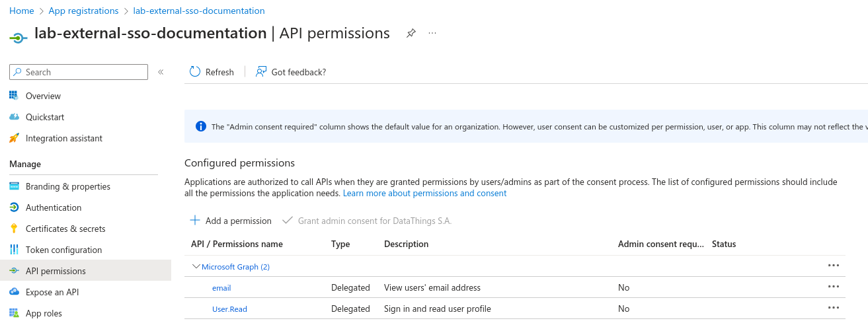The width and height of the screenshot is (868, 329).
Task: Open the User.Read permission link
Action: click(229, 309)
